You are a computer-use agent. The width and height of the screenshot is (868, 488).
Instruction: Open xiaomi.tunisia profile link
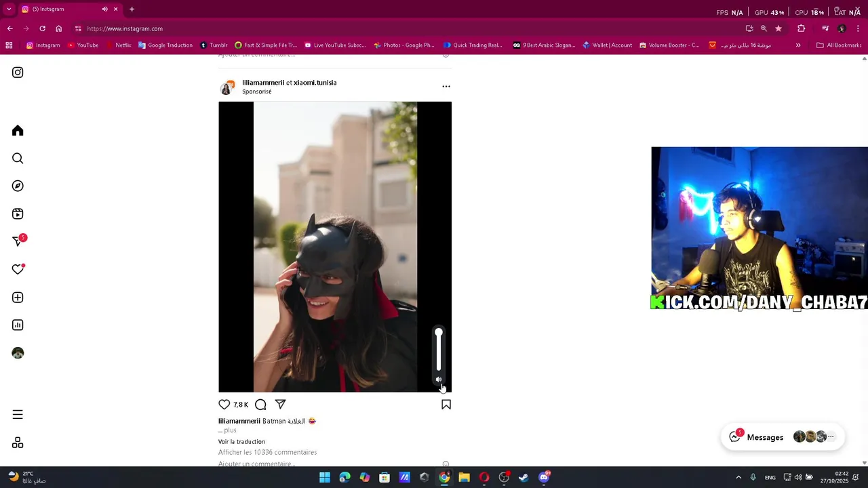click(x=315, y=83)
